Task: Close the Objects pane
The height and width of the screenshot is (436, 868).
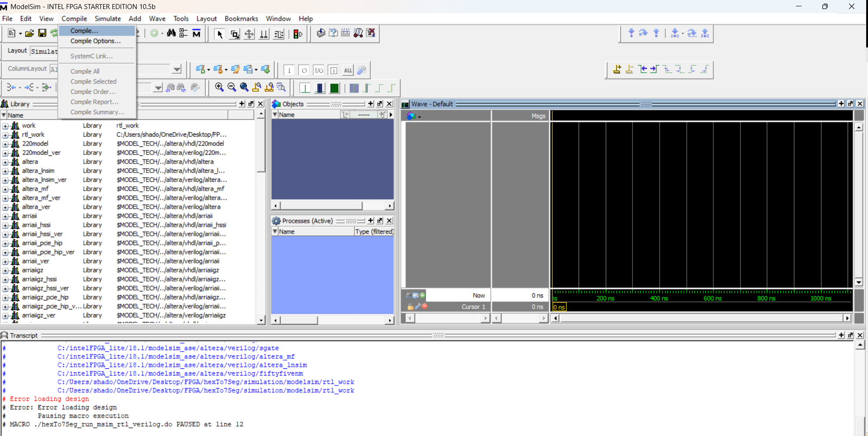Action: pyautogui.click(x=389, y=104)
